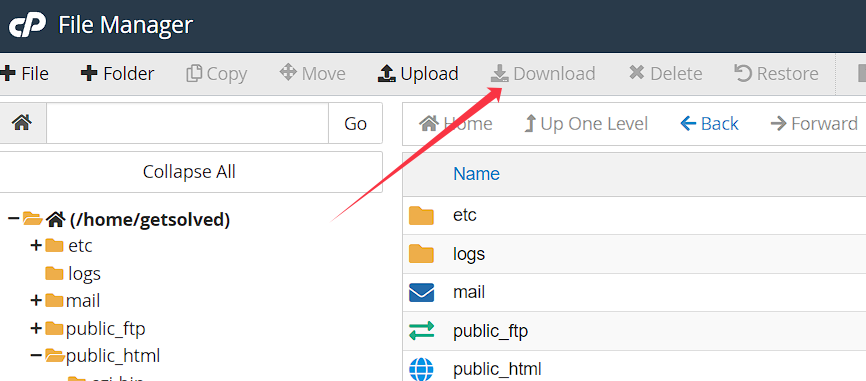Create a new file with + File

[x=24, y=73]
